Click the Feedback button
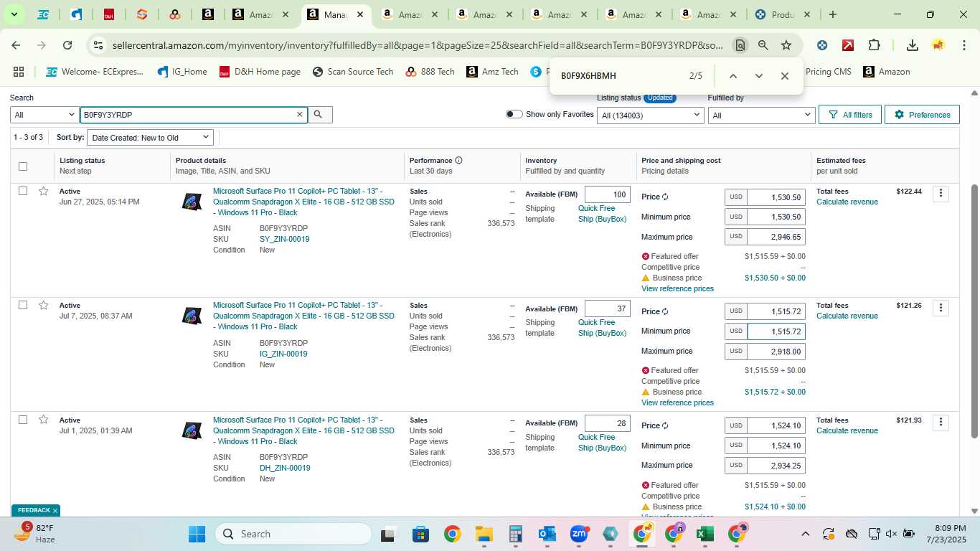Viewport: 980px width, 551px height. [x=35, y=510]
